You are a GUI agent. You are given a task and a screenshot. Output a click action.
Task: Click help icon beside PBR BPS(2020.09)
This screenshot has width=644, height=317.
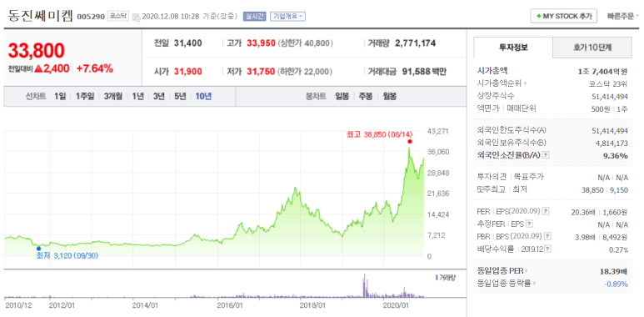(548, 236)
